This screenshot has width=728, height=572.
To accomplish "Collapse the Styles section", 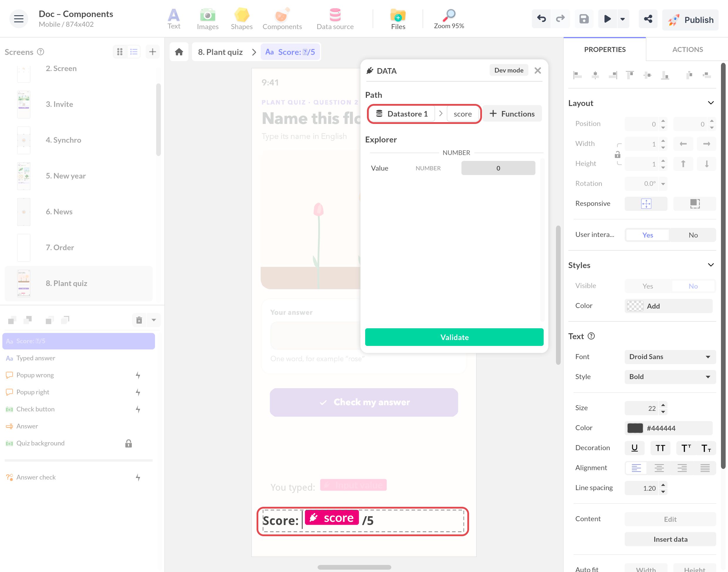I will [711, 265].
